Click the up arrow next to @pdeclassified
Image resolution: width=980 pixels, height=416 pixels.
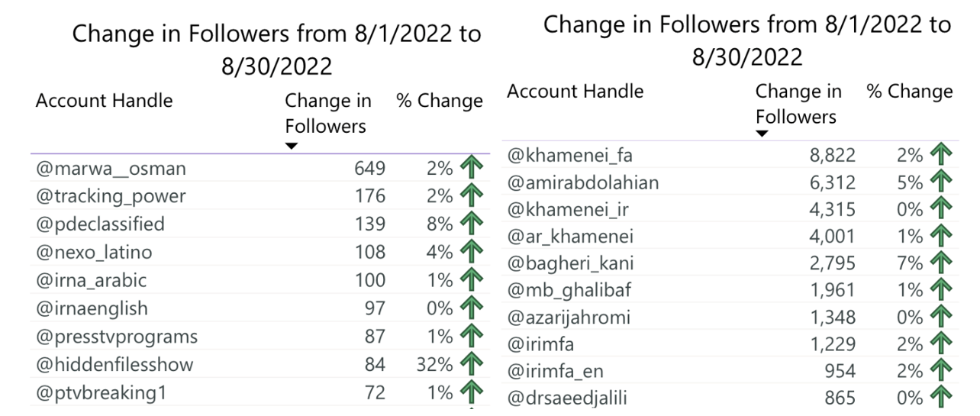472,224
